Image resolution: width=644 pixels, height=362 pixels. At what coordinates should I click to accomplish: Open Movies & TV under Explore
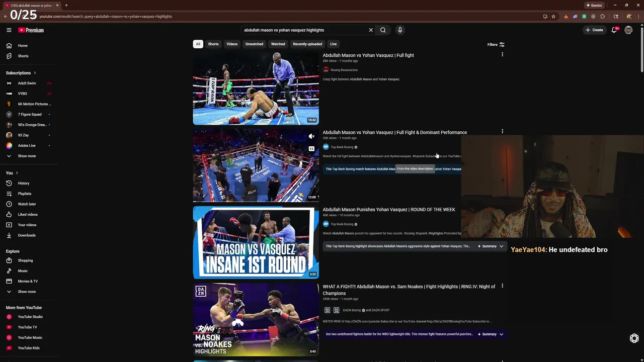tap(29, 281)
